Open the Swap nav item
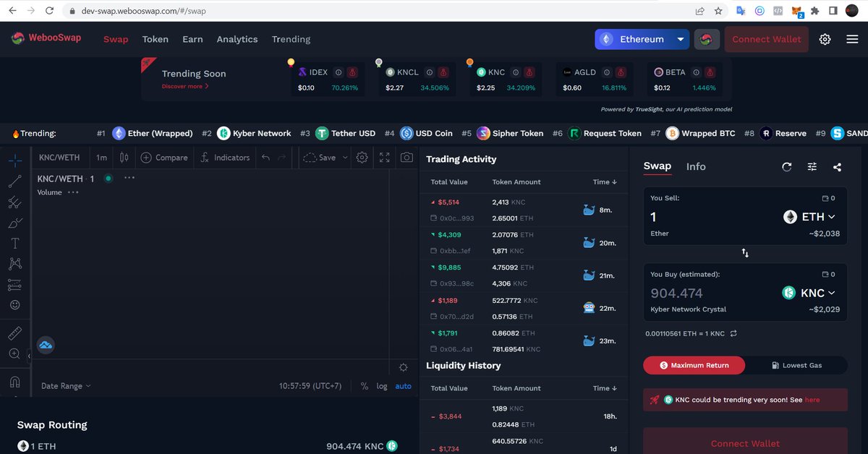This screenshot has height=454, width=868. pyautogui.click(x=116, y=39)
